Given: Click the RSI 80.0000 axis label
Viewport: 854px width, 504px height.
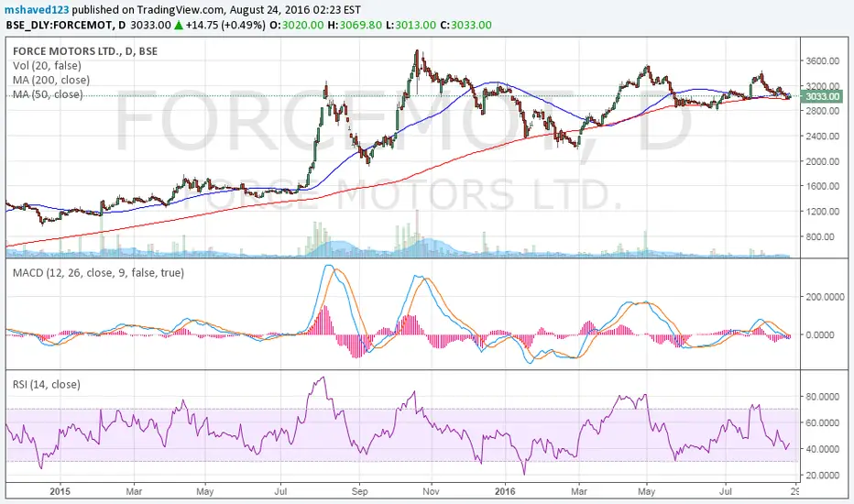Looking at the screenshot, I should click(823, 397).
